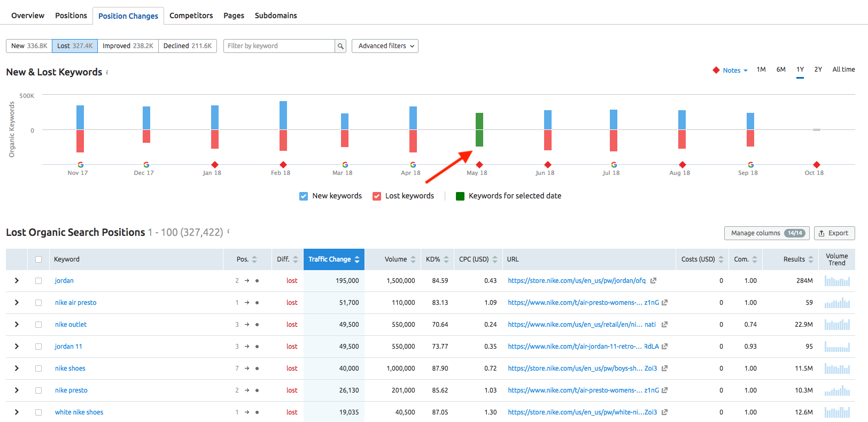Select the 6M time range

(x=781, y=70)
